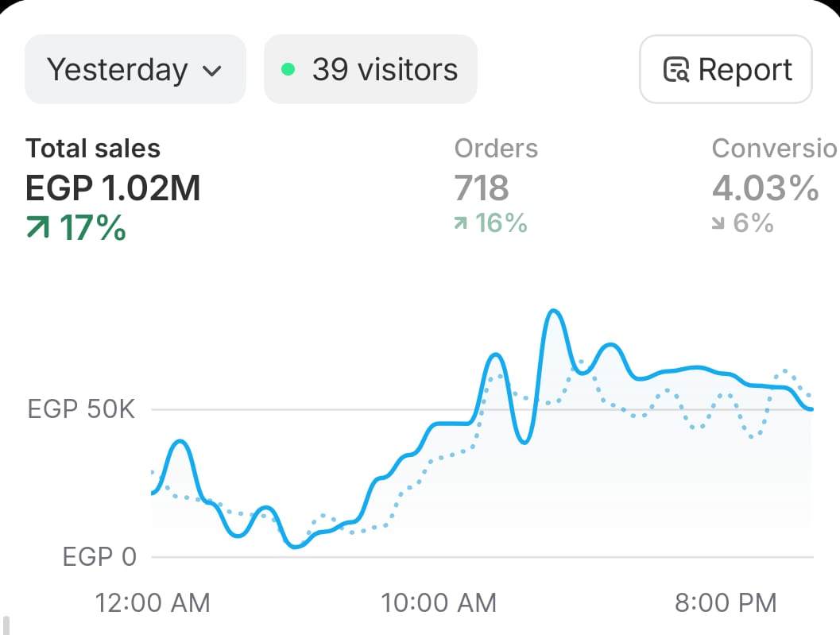840x635 pixels.
Task: Click the 10:00 AM x-axis label
Action: tap(439, 602)
